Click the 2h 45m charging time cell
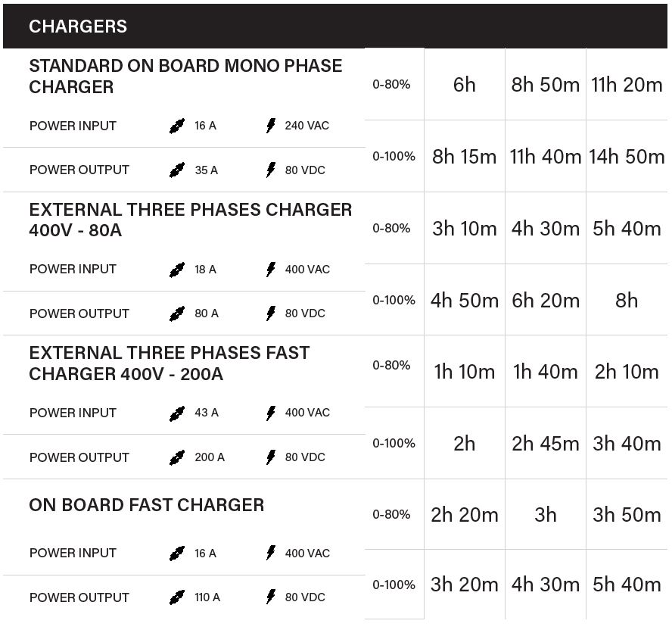 tap(545, 444)
